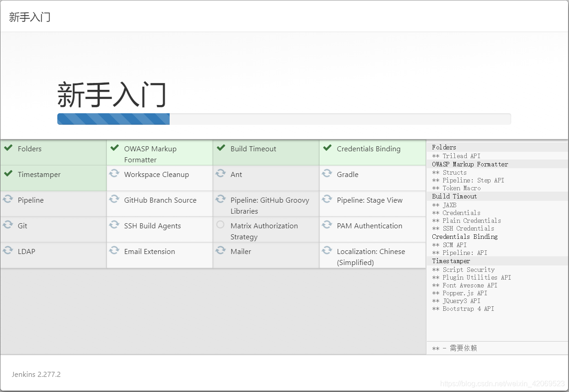Click the Structs log entry
Viewport: 569px width, 392px height.
click(449, 172)
